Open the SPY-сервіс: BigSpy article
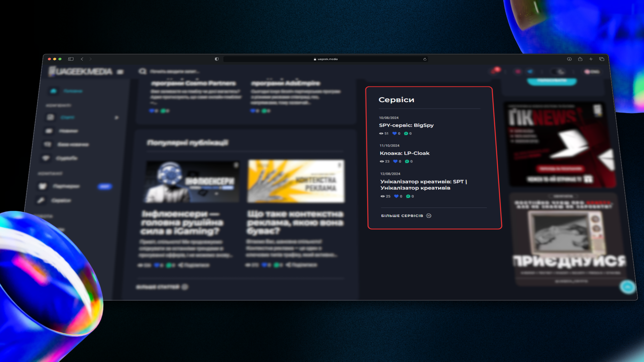Viewport: 644px width, 362px height. coord(406,125)
